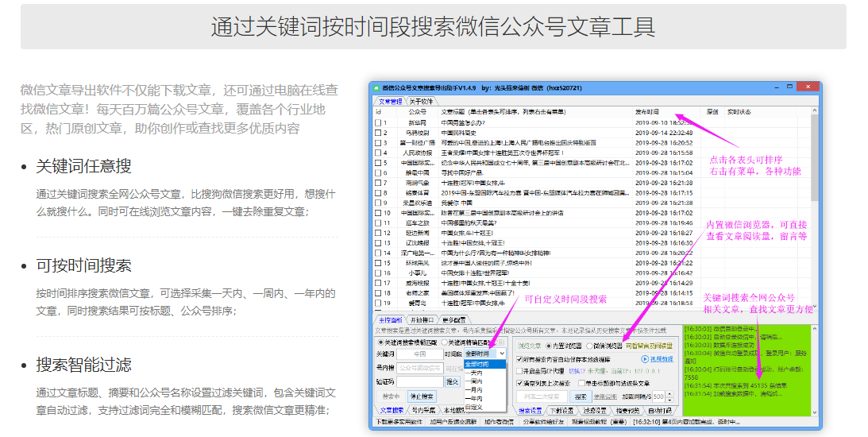Image resolution: width=868 pixels, height=437 pixels.
Task: Click the 提交 captcha submit button
Action: tap(453, 381)
